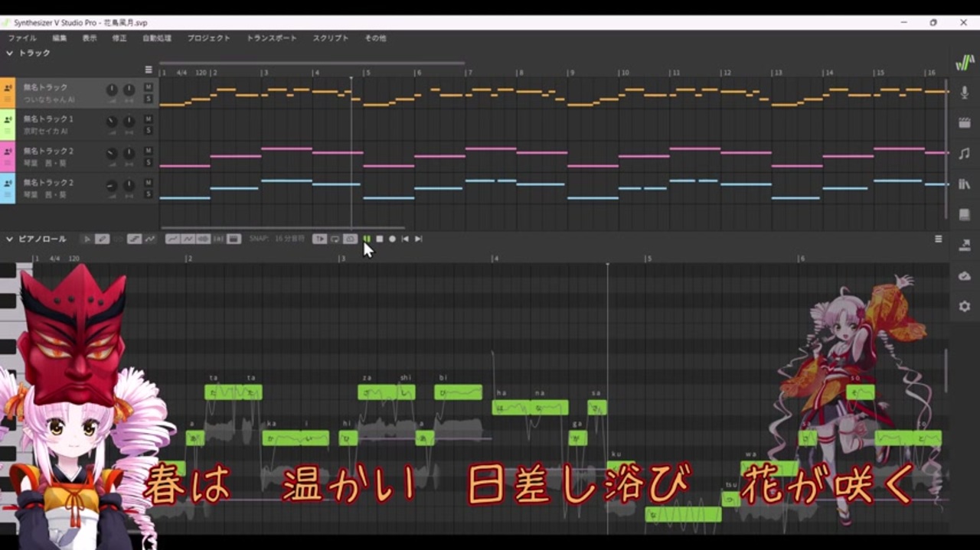Collapse the トラック panel

[10, 54]
